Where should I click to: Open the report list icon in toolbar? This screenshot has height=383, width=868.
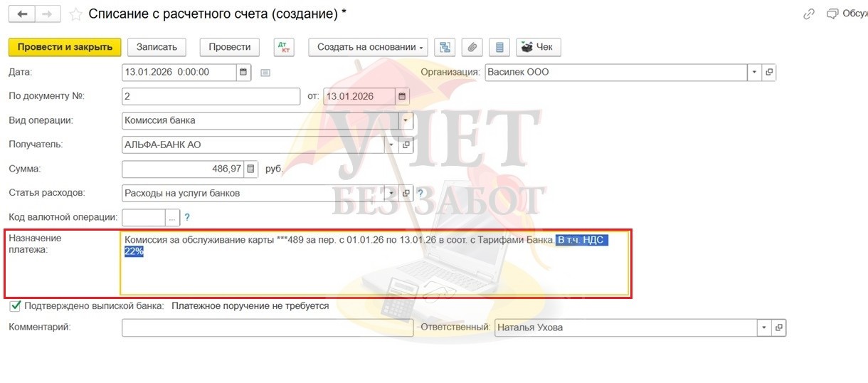499,47
